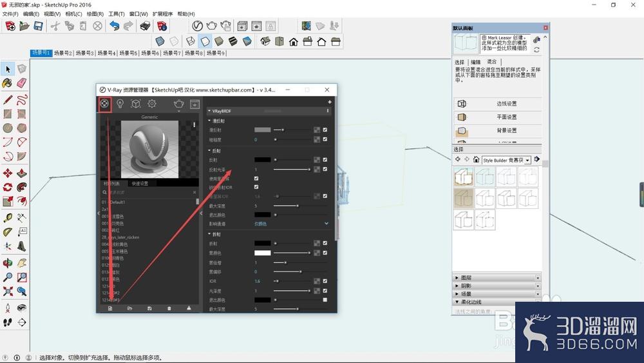Click the SketchUp Save disk icon
The height and width of the screenshot is (363, 644).
coord(38,26)
